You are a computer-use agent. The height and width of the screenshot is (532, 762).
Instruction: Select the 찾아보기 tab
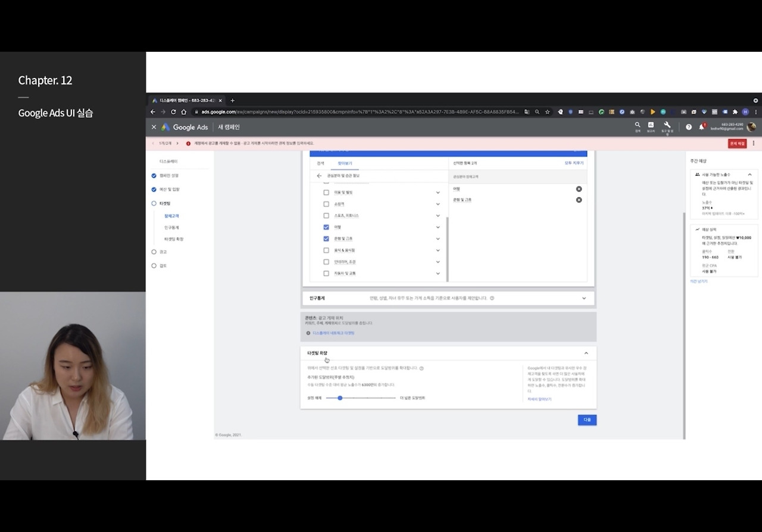pyautogui.click(x=345, y=163)
